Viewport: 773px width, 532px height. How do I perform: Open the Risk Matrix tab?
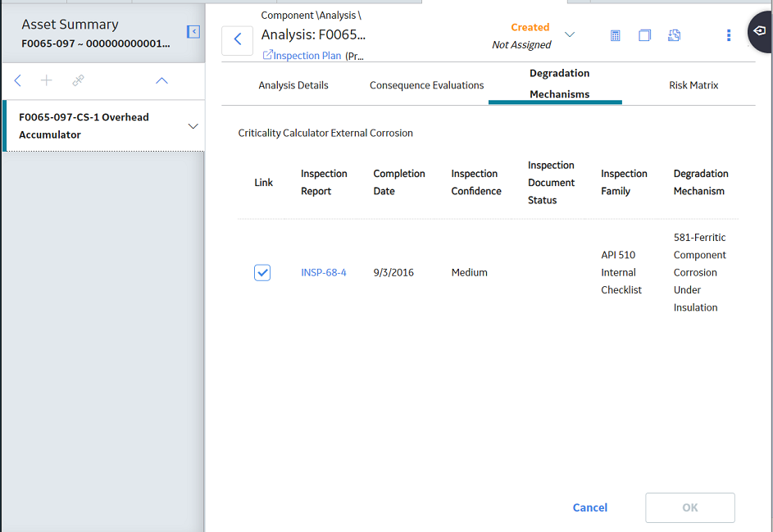(693, 85)
